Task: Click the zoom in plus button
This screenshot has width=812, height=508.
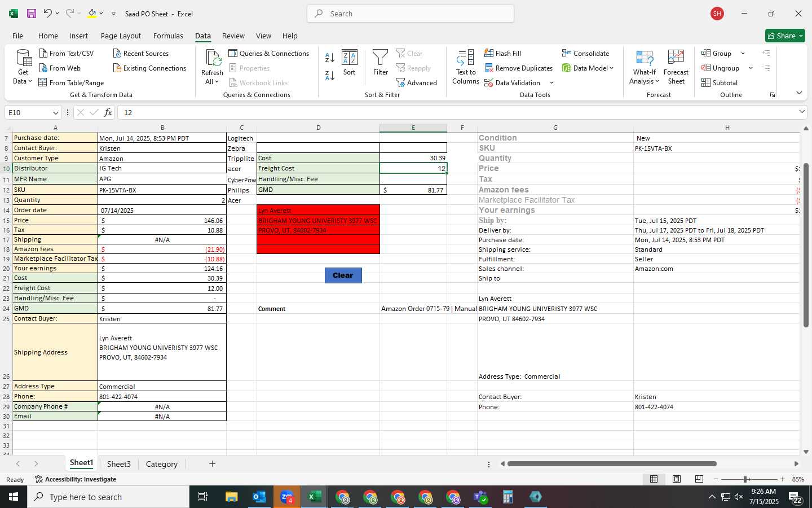Action: [x=783, y=479]
